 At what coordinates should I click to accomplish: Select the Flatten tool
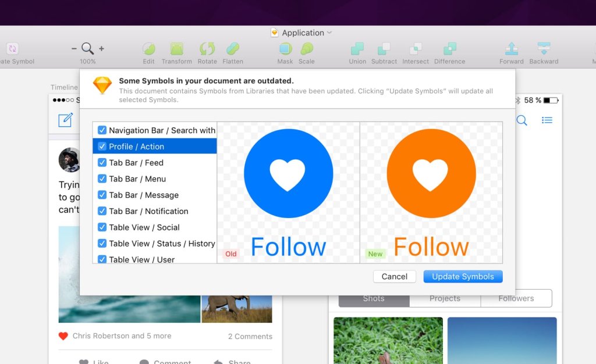(233, 49)
